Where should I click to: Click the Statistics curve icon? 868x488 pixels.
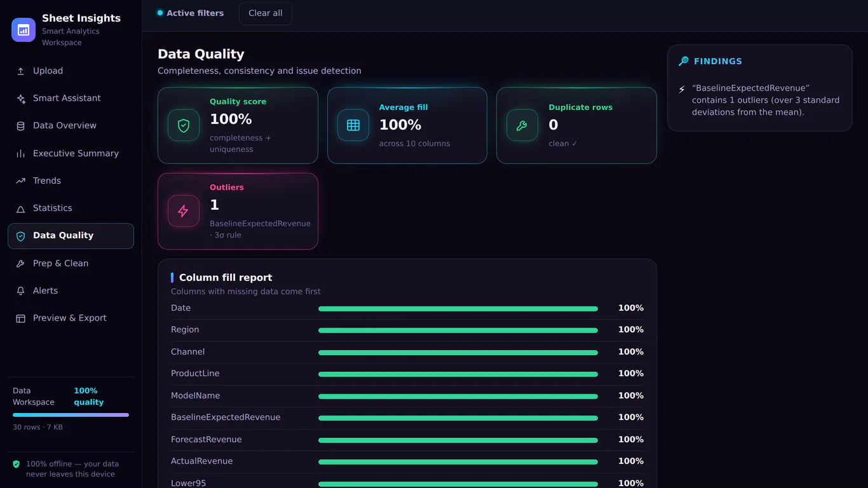20,208
